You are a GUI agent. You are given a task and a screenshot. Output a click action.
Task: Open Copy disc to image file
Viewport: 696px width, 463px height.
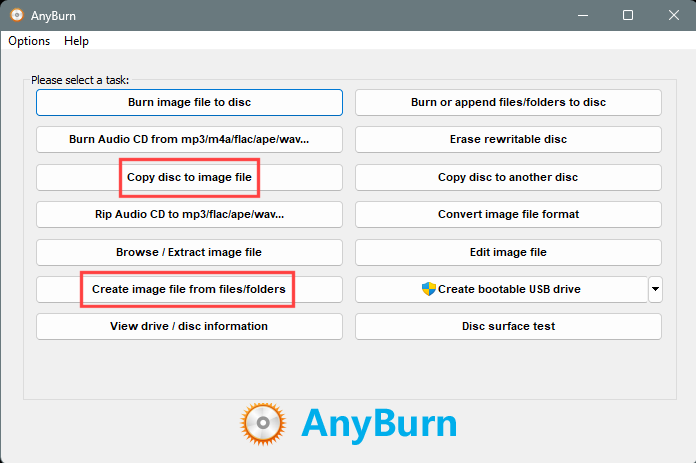coord(190,178)
